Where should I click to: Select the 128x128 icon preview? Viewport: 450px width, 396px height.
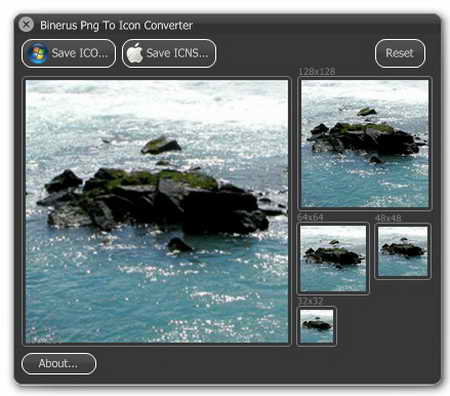point(365,144)
